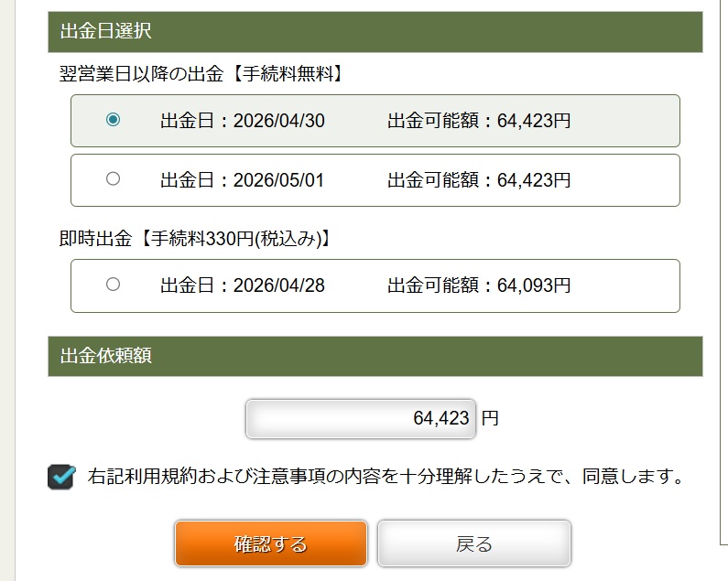Select the 2026/04/30 withdrawal date radio button
Image resolution: width=728 pixels, height=581 pixels.
pyautogui.click(x=113, y=120)
